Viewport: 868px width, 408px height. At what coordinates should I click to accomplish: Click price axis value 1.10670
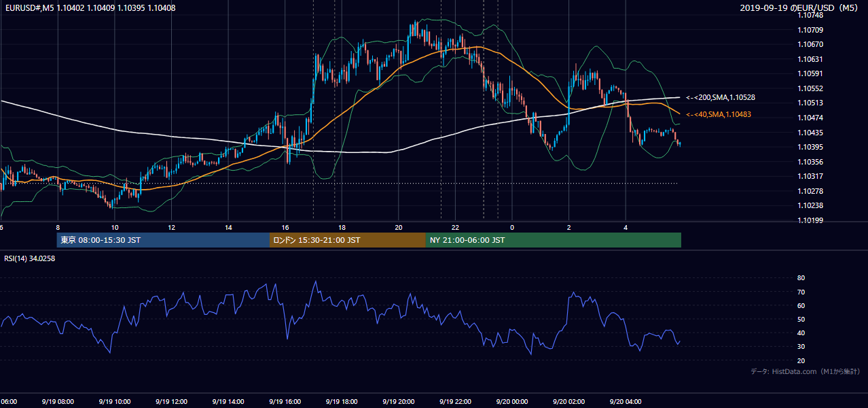[810, 44]
